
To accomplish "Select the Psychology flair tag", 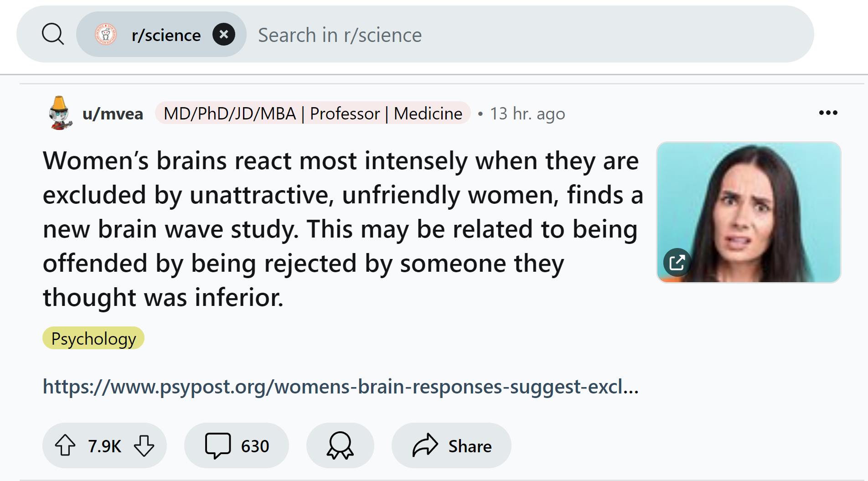I will (93, 338).
